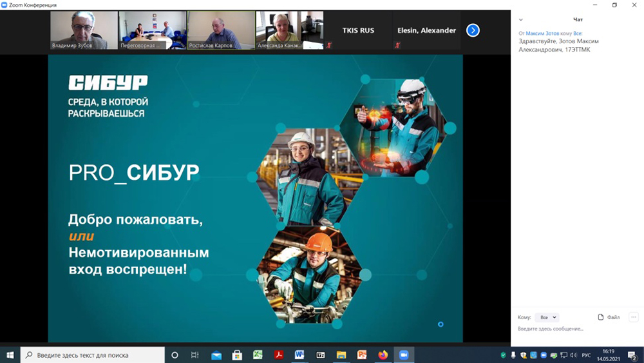Image resolution: width=644 pixels, height=363 pixels.
Task: Focus the Windows taskbar search box
Action: [92, 355]
